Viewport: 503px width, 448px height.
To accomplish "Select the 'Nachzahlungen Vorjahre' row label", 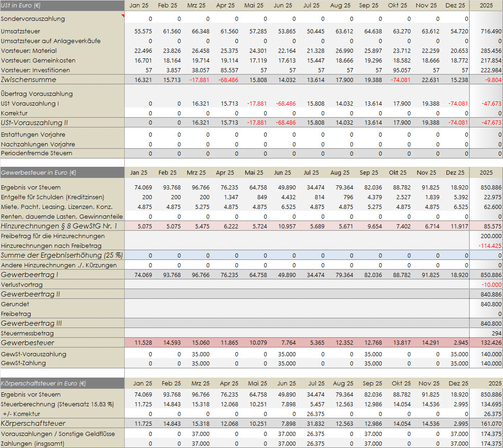I will coord(38,144).
